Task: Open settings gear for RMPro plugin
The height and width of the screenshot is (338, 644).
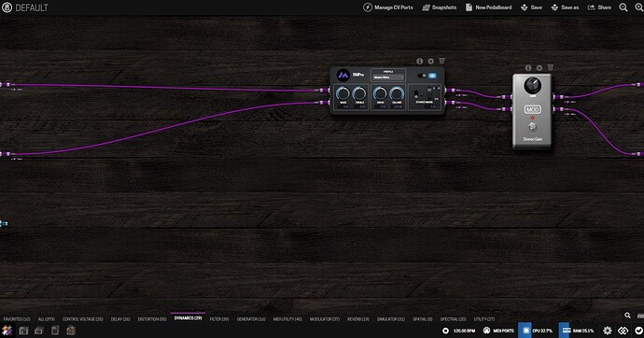Action: point(430,62)
